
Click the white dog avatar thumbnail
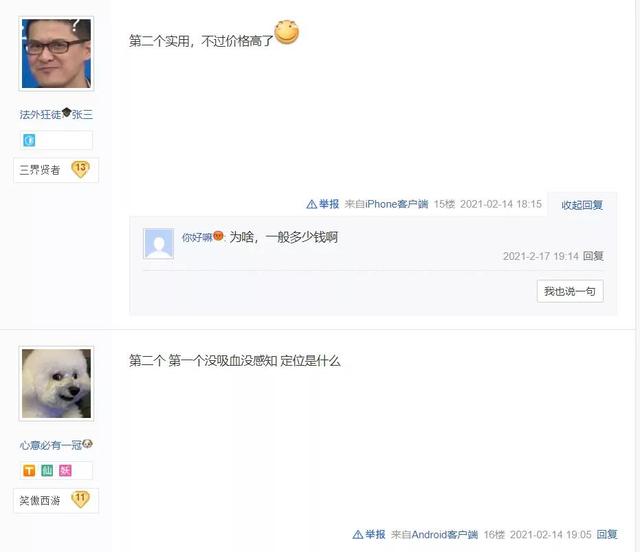coord(56,383)
